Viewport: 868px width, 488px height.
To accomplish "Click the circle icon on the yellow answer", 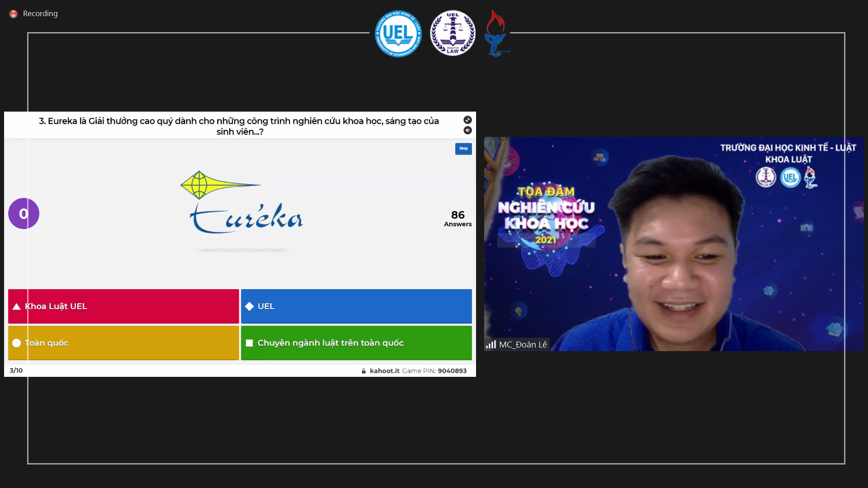I will pyautogui.click(x=17, y=343).
